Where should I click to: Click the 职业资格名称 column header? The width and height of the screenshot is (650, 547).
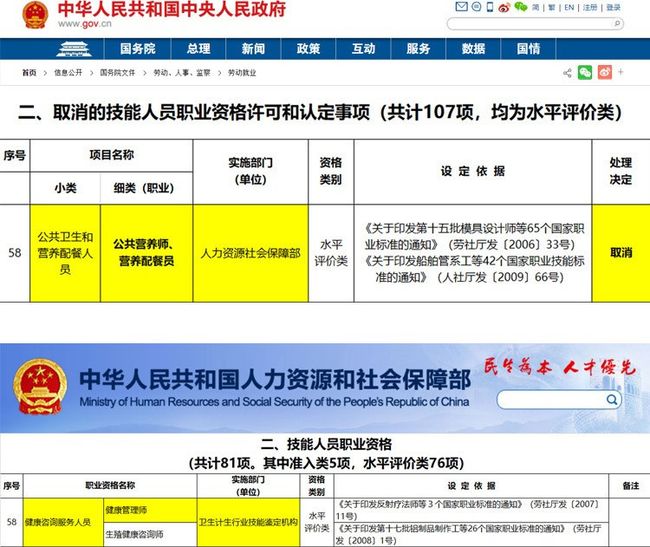click(110, 486)
